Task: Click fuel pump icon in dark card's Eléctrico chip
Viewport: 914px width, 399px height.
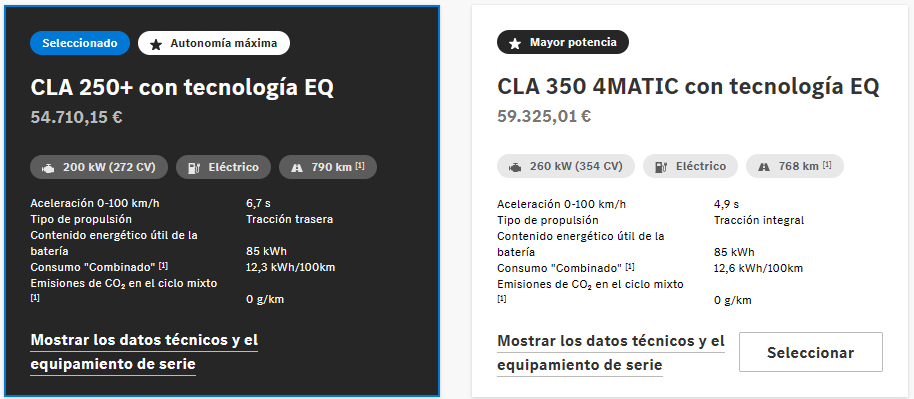Action: pyautogui.click(x=194, y=168)
